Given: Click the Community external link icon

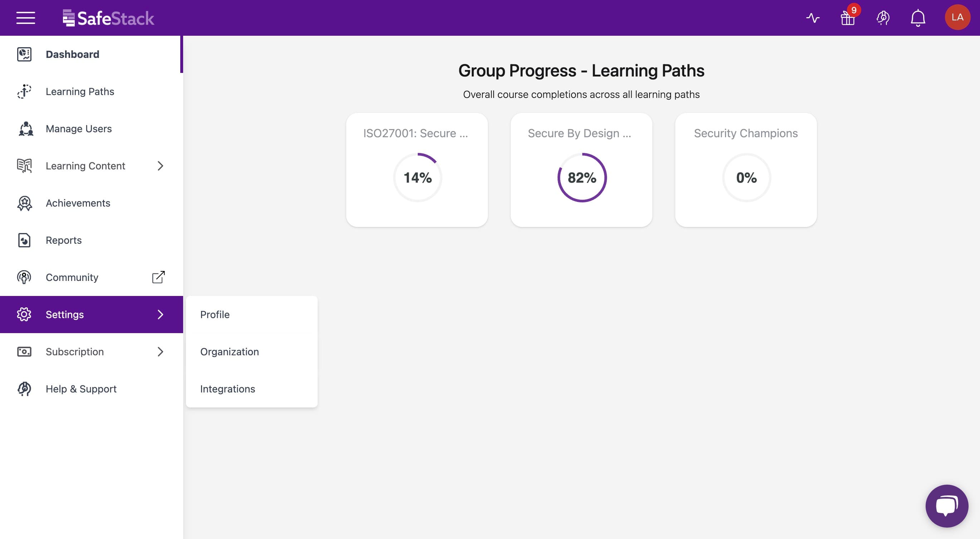Looking at the screenshot, I should [158, 277].
